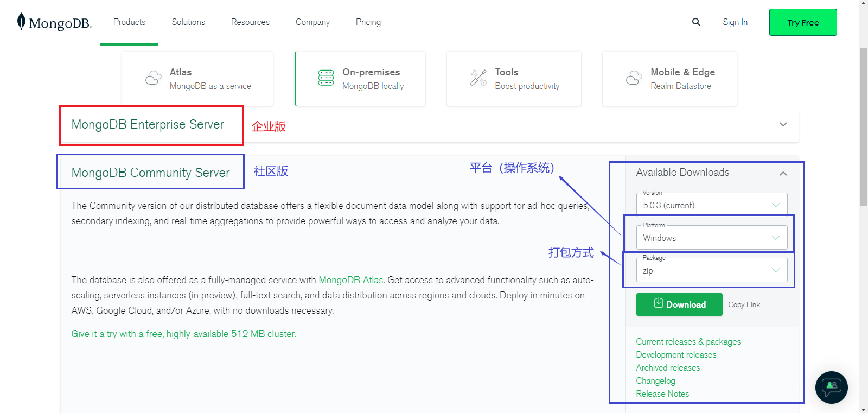Viewport: 868px width, 413px height.
Task: Open Current releases & packages link
Action: tap(688, 342)
